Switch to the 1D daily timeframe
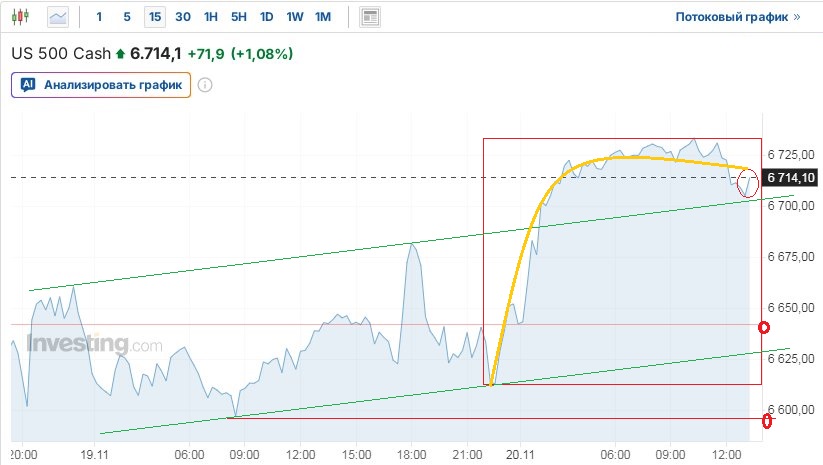Screen dimensions: 823x465 [x=266, y=17]
